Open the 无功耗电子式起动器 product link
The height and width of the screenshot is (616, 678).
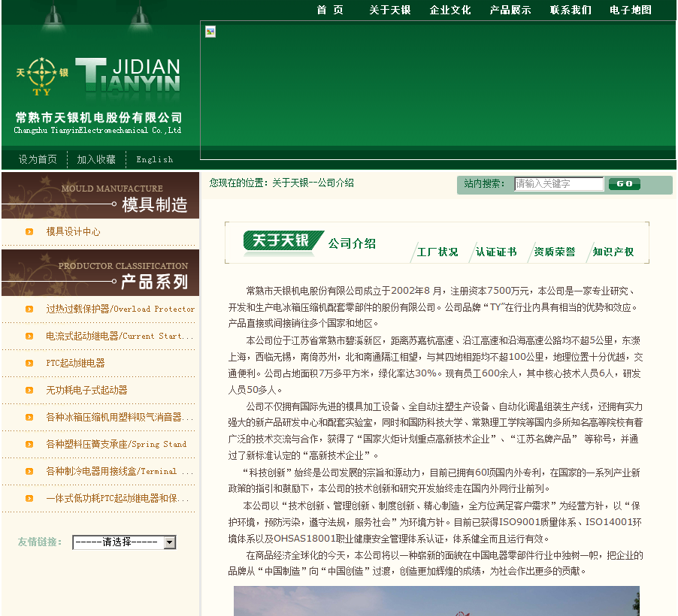[86, 391]
